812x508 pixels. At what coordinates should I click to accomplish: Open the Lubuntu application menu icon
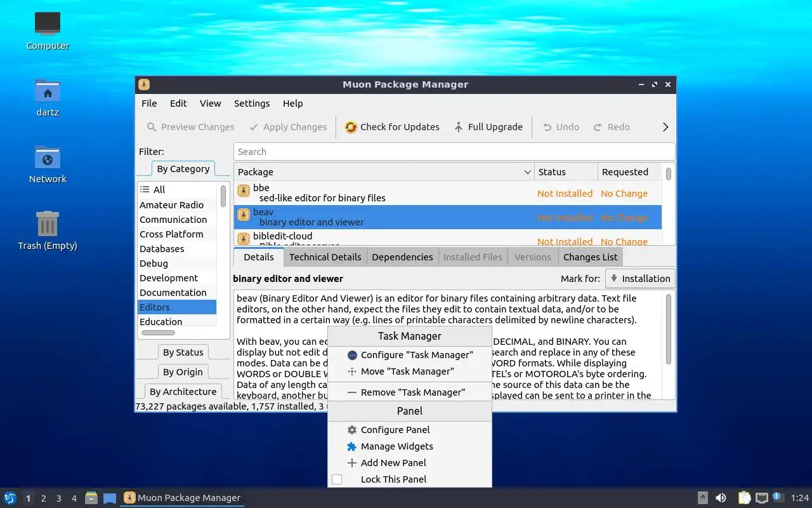pyautogui.click(x=10, y=498)
